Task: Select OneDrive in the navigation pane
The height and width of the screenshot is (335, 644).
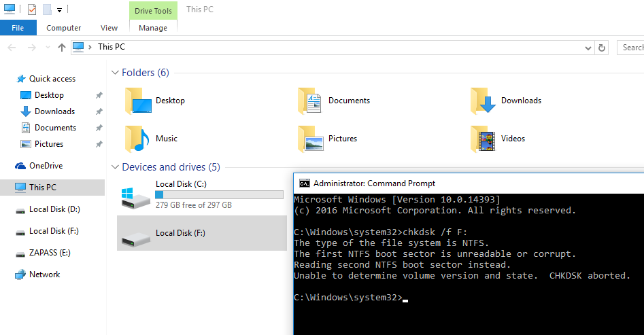Action: tap(46, 166)
